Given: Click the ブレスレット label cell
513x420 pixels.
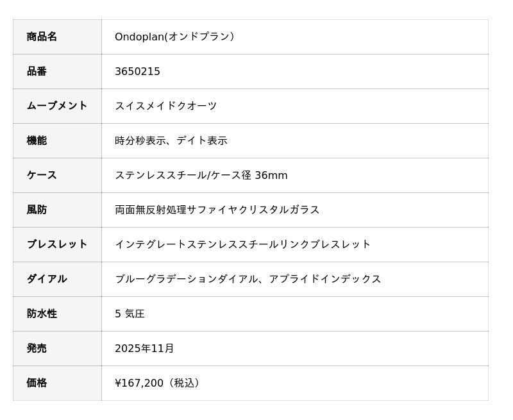Looking at the screenshot, I should [x=56, y=244].
